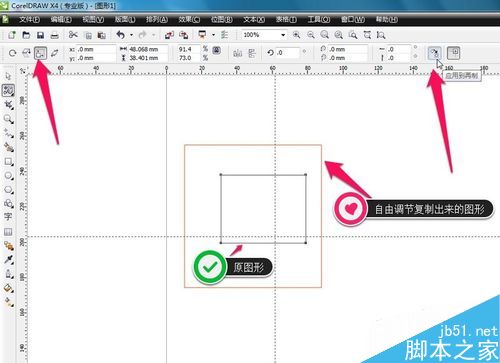The image size is (500, 363).
Task: Open the 效果(C) menu
Action: pyautogui.click(x=189, y=19)
